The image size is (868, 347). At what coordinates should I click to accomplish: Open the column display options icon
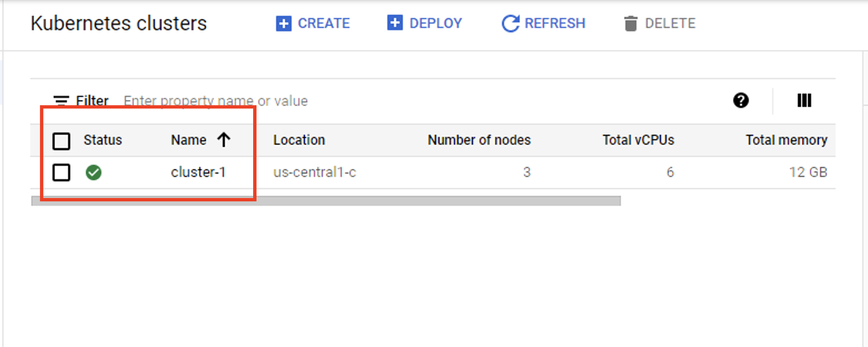(x=804, y=101)
